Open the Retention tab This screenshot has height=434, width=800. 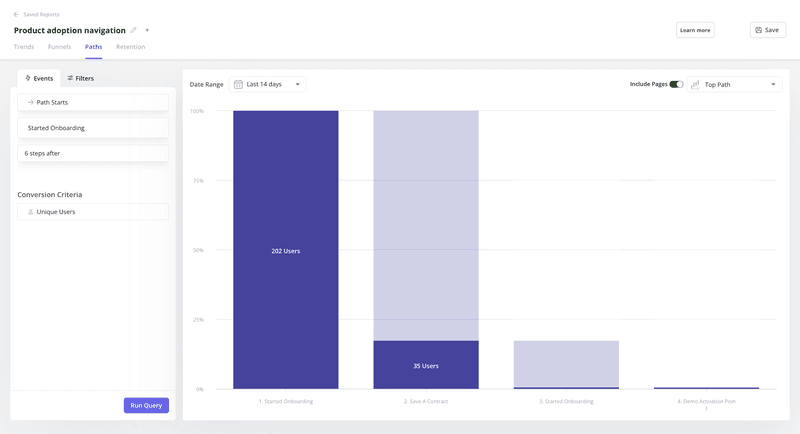click(x=130, y=47)
